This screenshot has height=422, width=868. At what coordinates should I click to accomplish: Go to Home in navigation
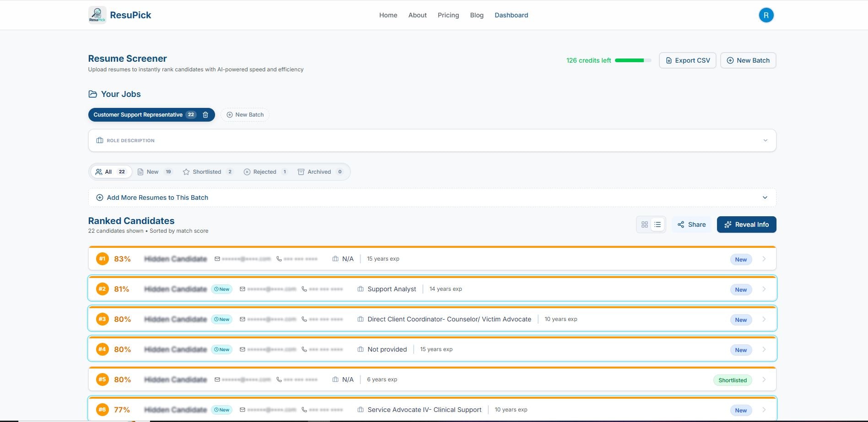(388, 15)
